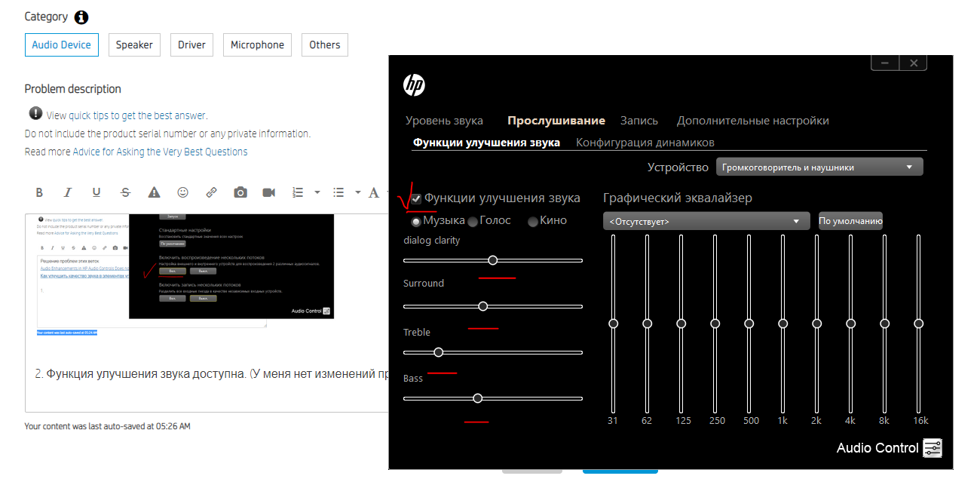Click the 'Графический эквалайзер' heading
Image resolution: width=980 pixels, height=485 pixels.
tap(678, 198)
